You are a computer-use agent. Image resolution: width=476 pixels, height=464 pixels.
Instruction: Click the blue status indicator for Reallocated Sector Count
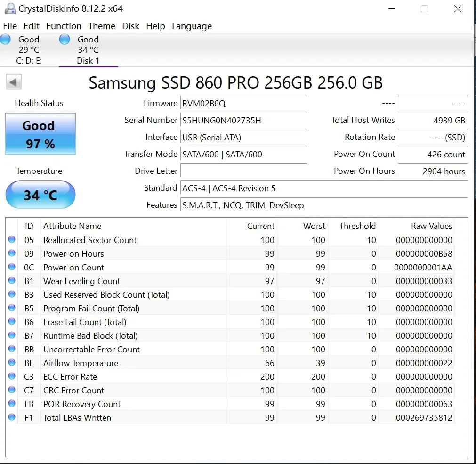point(11,239)
